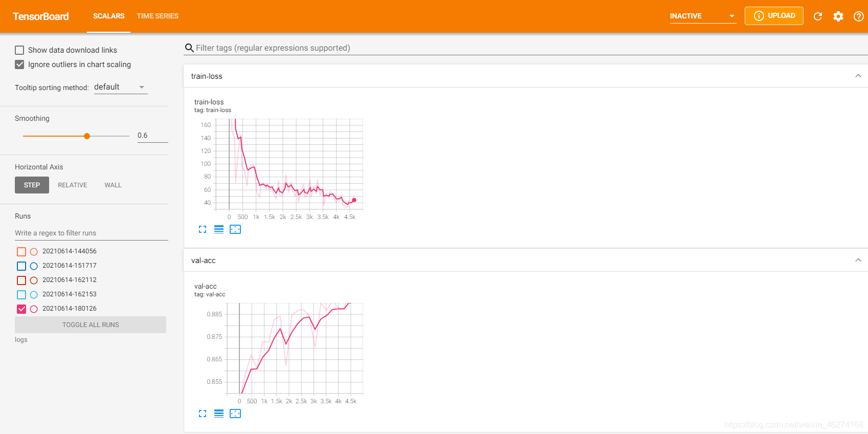
Task: Collapse the train-loss section
Action: click(858, 76)
